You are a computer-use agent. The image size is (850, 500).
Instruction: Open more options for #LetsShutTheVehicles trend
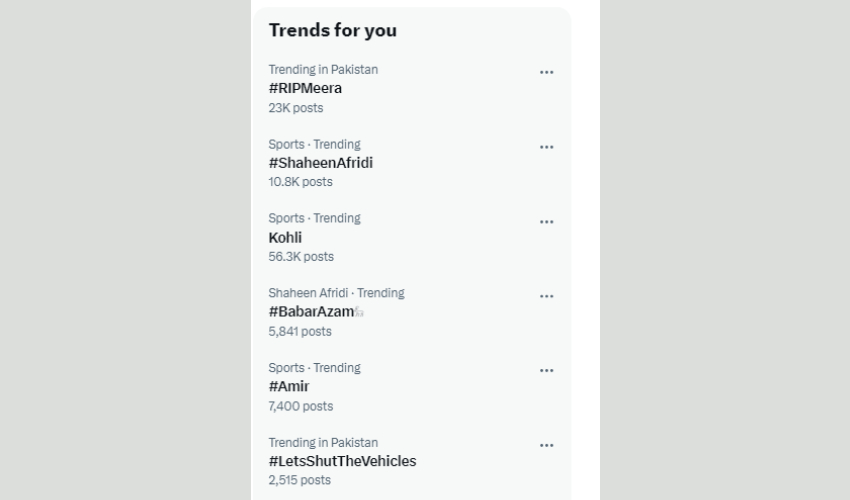coord(546,445)
